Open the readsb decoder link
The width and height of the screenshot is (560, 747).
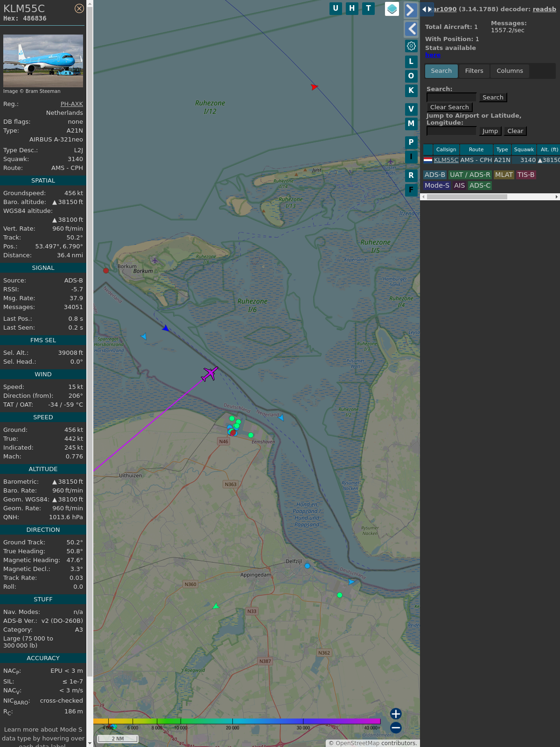click(544, 9)
